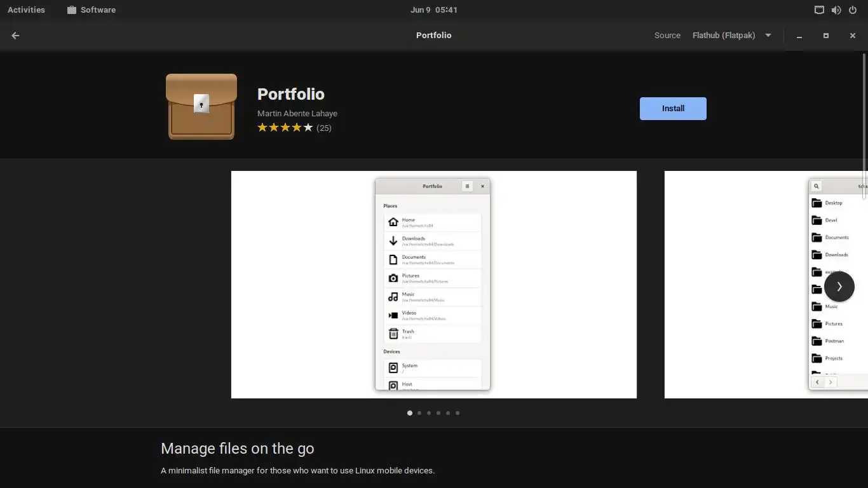The image size is (868, 488).
Task: Select the fourth carousel page dot
Action: coord(438,413)
